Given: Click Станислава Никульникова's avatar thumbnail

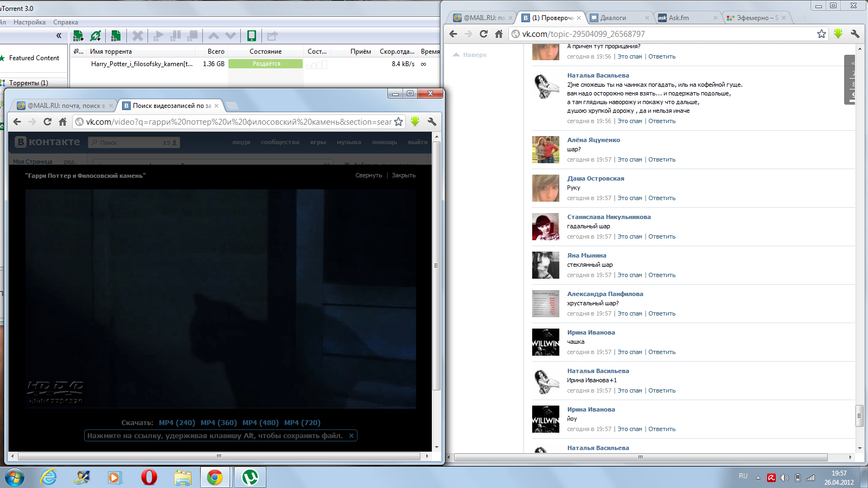Looking at the screenshot, I should tap(546, 227).
